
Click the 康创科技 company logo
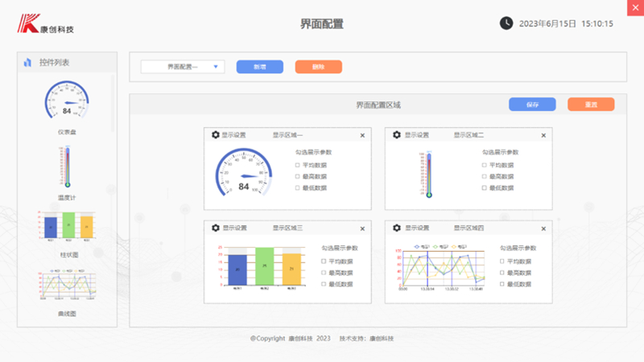point(46,23)
